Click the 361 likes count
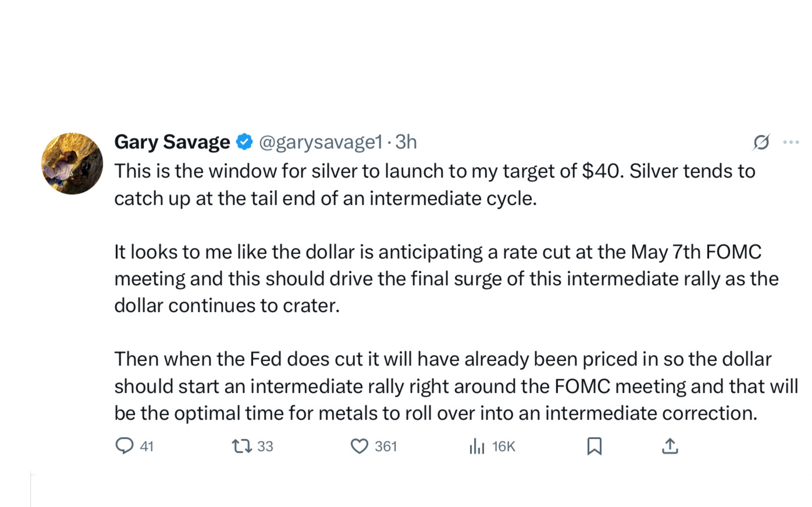812x507 pixels. click(x=386, y=446)
